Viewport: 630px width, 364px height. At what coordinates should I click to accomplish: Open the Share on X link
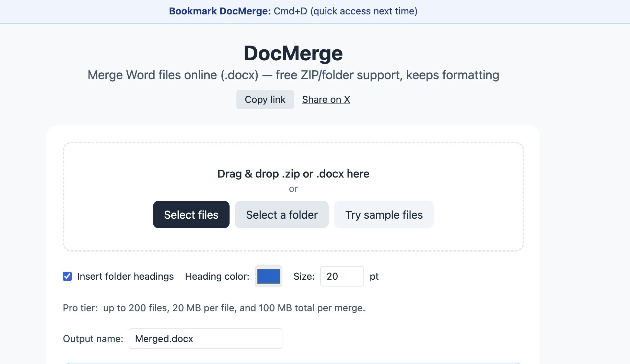[326, 99]
